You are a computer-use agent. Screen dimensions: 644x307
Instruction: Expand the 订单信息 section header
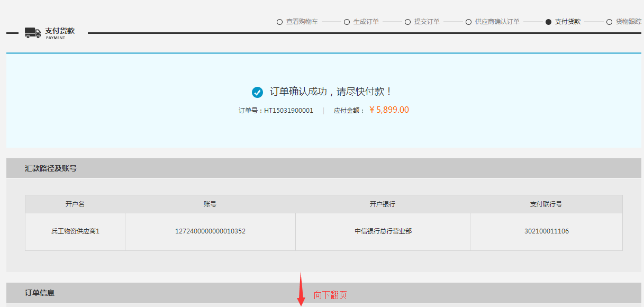point(40,293)
